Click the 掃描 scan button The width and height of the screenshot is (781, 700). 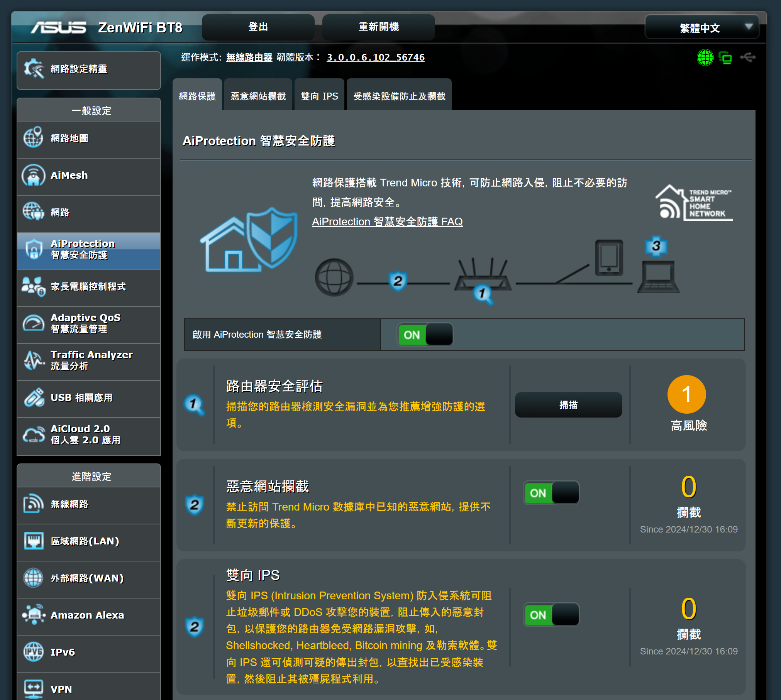[568, 405]
